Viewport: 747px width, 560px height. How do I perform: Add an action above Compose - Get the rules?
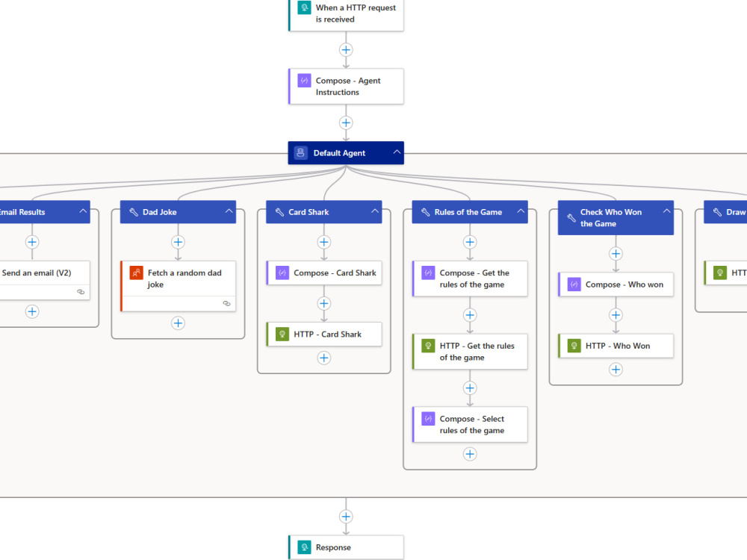pos(470,242)
